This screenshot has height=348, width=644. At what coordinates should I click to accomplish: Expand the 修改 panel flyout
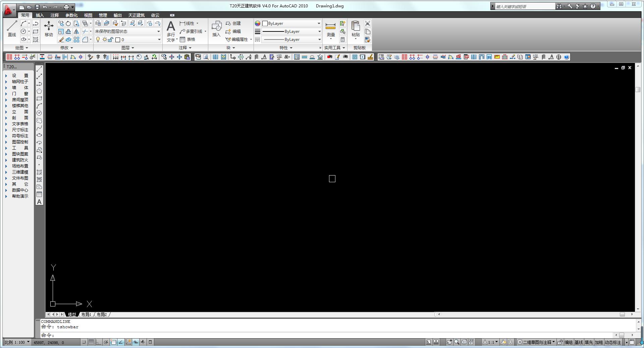66,48
